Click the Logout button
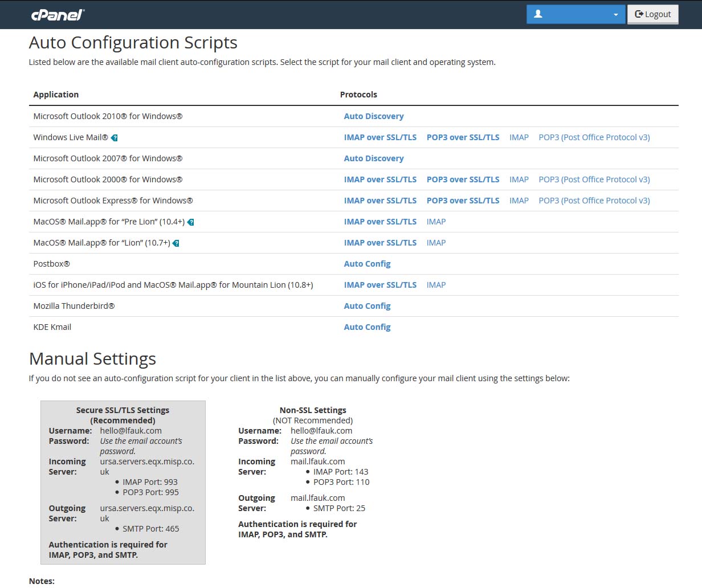 pyautogui.click(x=653, y=14)
